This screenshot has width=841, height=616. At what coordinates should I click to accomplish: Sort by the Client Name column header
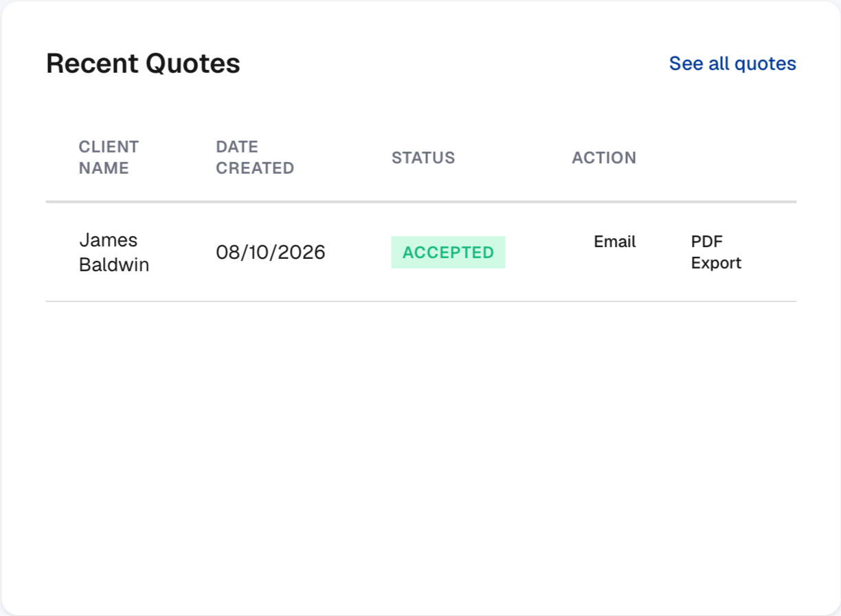109,157
